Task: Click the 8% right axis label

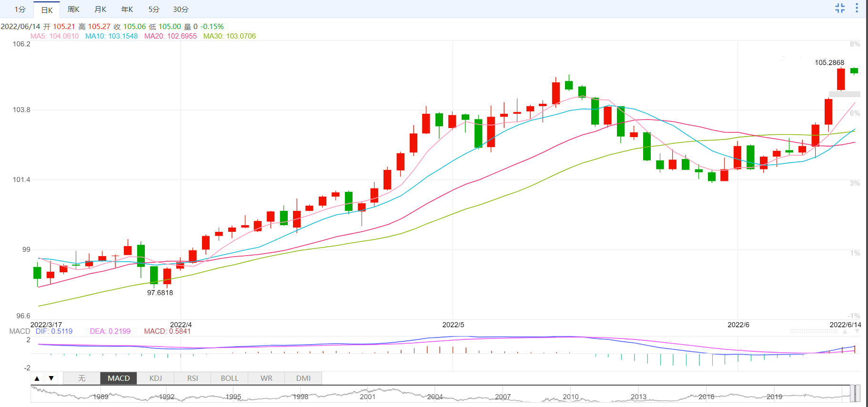Action: point(855,44)
